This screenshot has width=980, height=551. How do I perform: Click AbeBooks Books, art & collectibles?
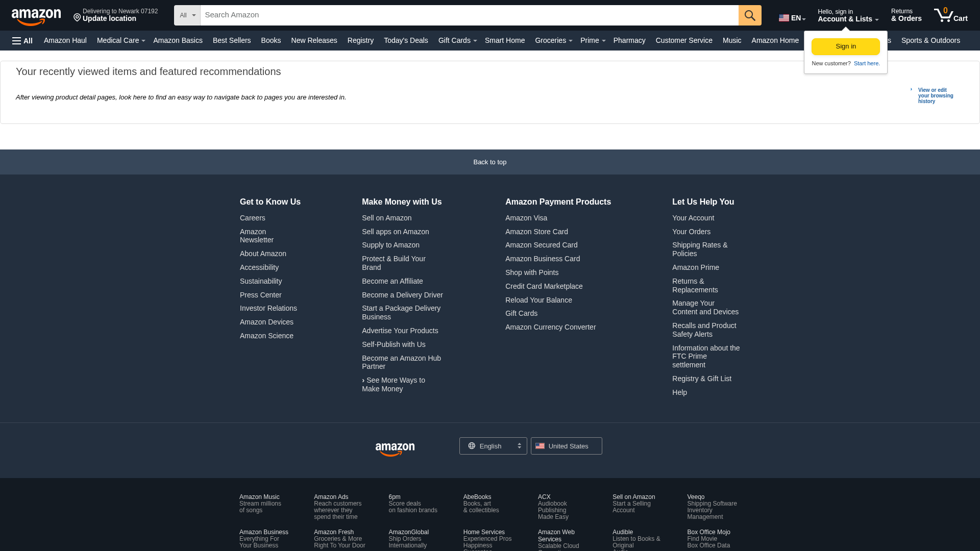481,504
